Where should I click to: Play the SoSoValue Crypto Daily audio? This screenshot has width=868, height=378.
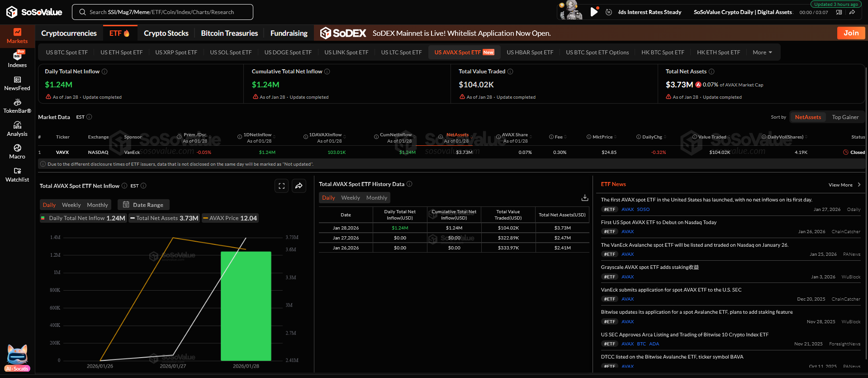tap(594, 12)
